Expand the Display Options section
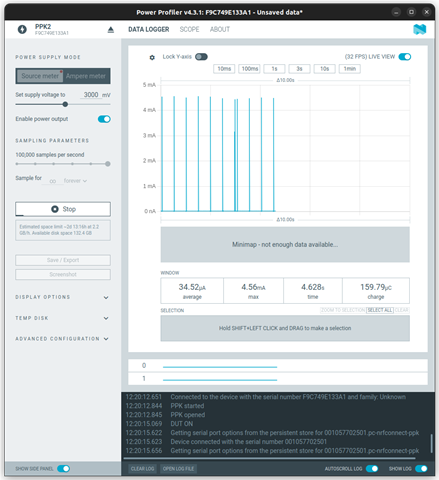 point(63,297)
